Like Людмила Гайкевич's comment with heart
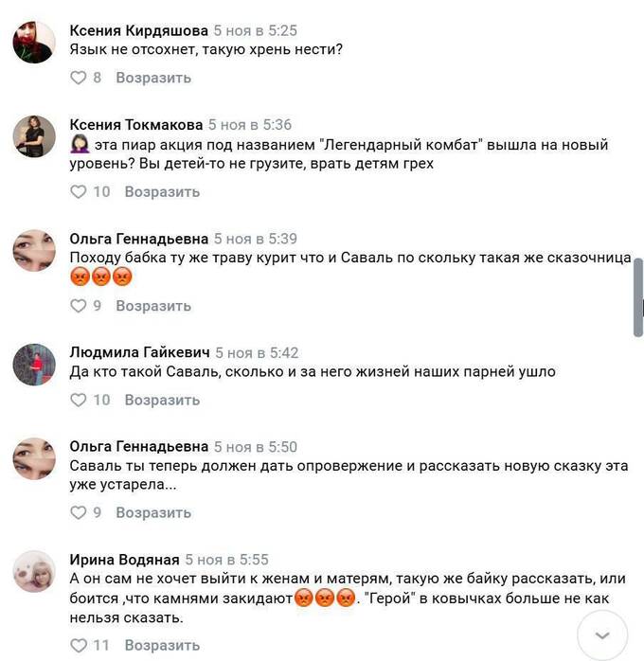 click(x=78, y=400)
